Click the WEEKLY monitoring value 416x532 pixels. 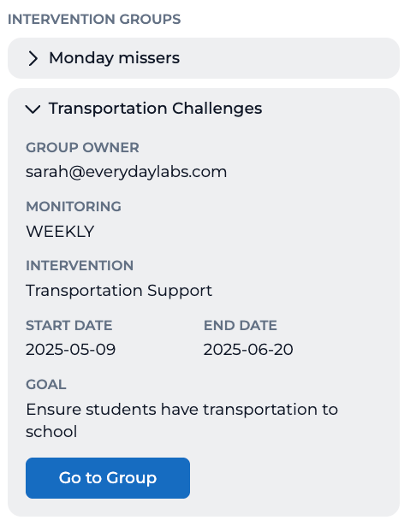[60, 232]
